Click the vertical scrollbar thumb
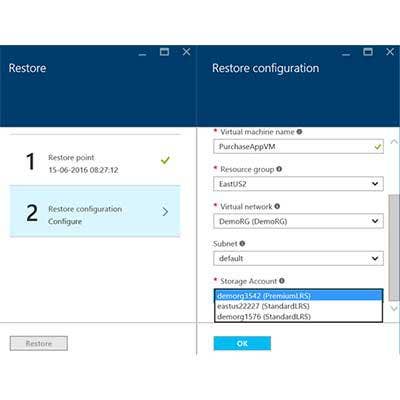 (394, 248)
